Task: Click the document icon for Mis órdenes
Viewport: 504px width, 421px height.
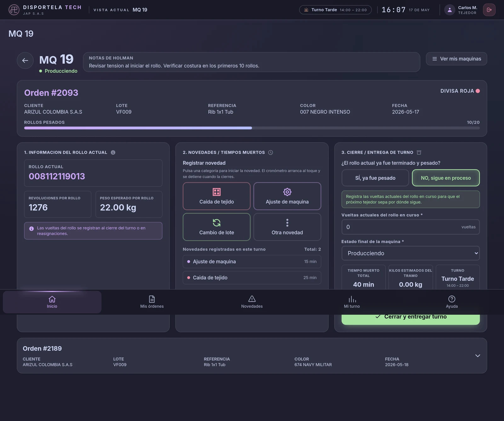Action: (152, 299)
